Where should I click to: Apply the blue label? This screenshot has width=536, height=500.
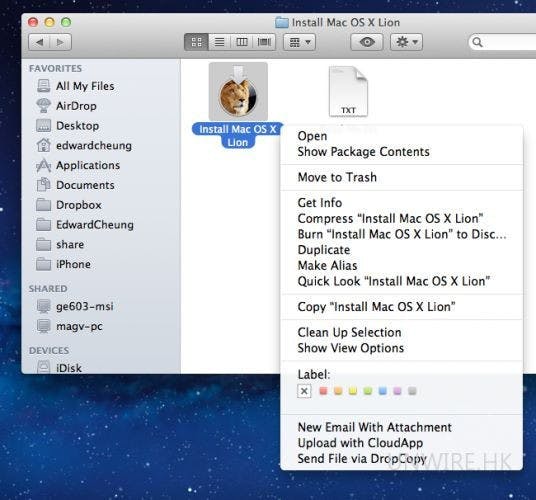click(383, 391)
